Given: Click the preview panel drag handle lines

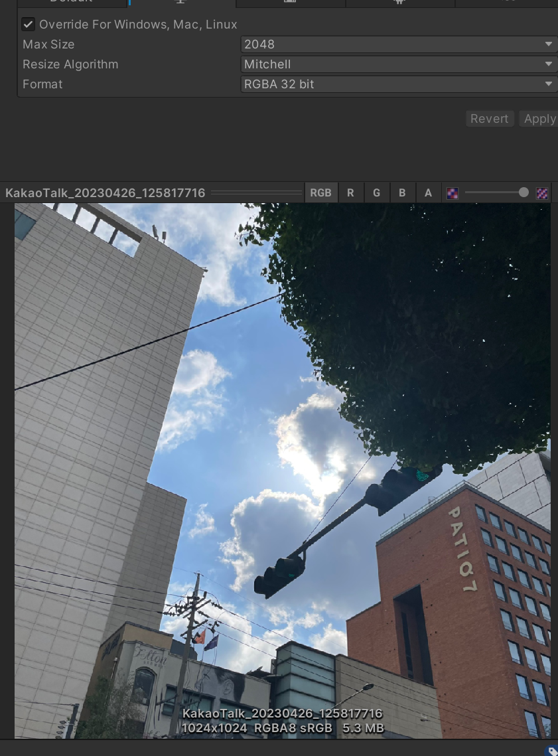Looking at the screenshot, I should (256, 193).
